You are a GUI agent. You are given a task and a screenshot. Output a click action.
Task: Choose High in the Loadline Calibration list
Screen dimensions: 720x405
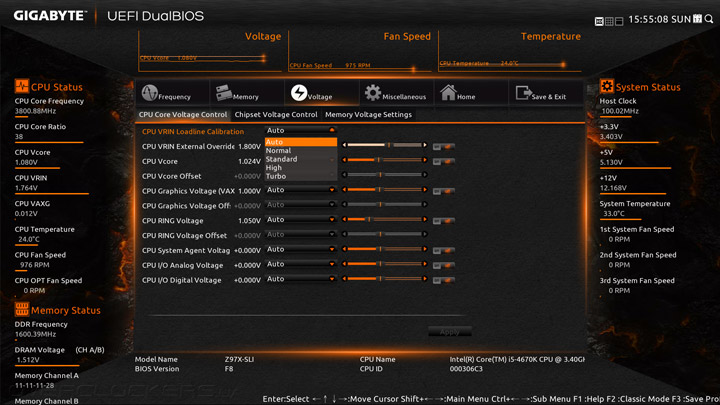[x=301, y=168]
